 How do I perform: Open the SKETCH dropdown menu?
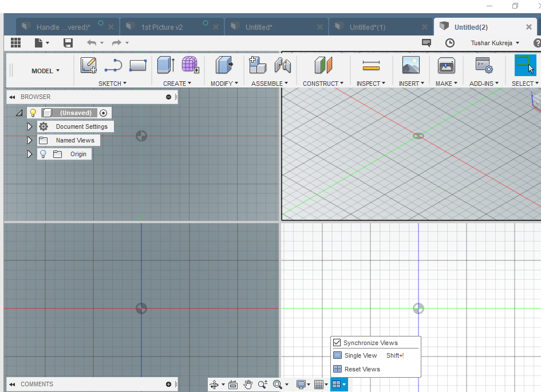112,84
